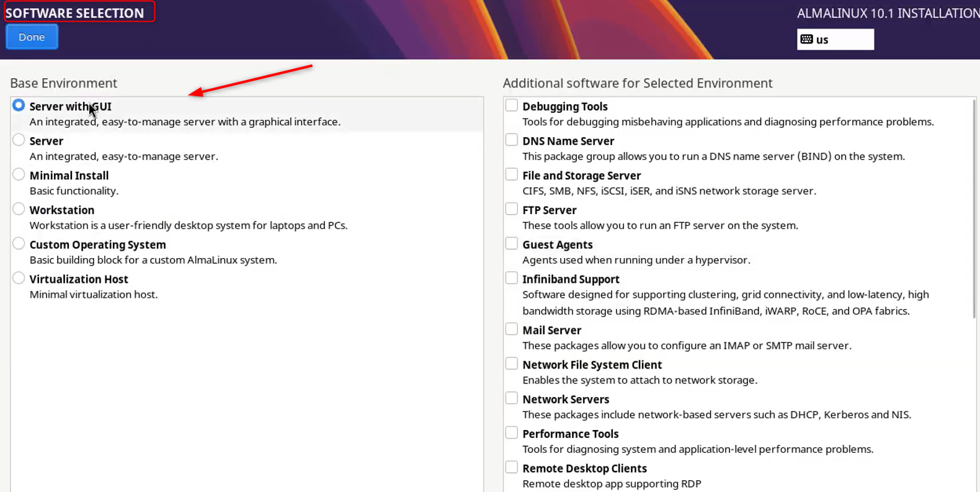Enable the Mail Server checkbox
The height and width of the screenshot is (492, 980).
point(512,329)
